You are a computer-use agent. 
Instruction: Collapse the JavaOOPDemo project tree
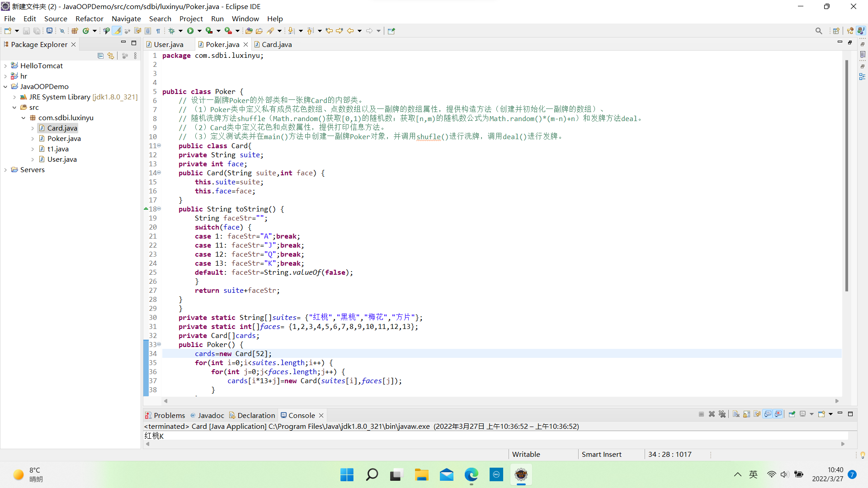(x=5, y=87)
